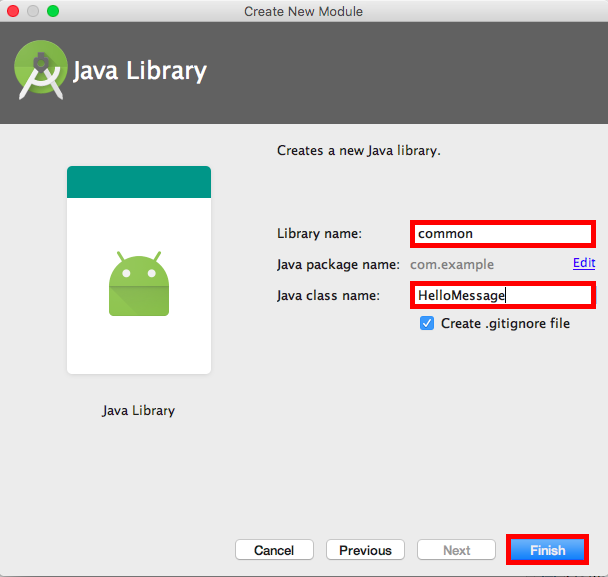
Task: Click the Java Library heading in the banner
Action: pos(140,72)
